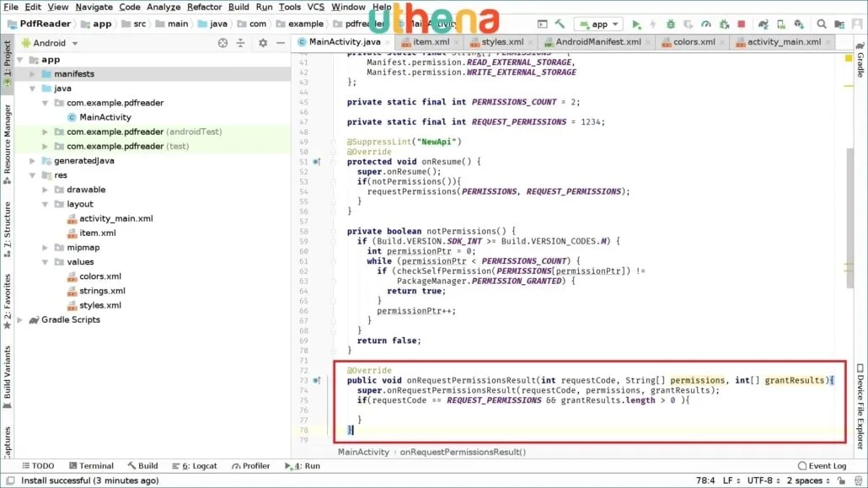Collapse the java folder
Image resolution: width=868 pixels, height=488 pixels.
pyautogui.click(x=32, y=88)
